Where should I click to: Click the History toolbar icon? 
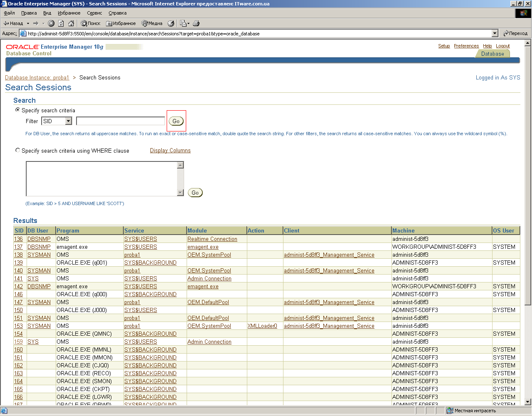[x=171, y=23]
